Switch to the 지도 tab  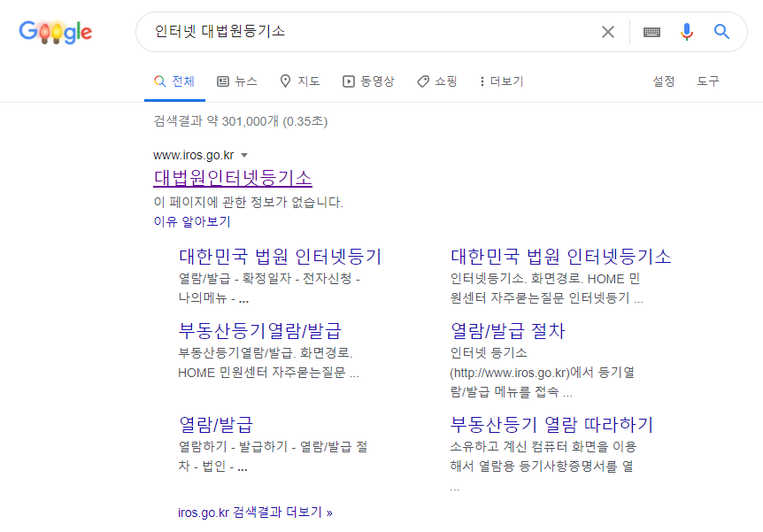click(x=300, y=81)
